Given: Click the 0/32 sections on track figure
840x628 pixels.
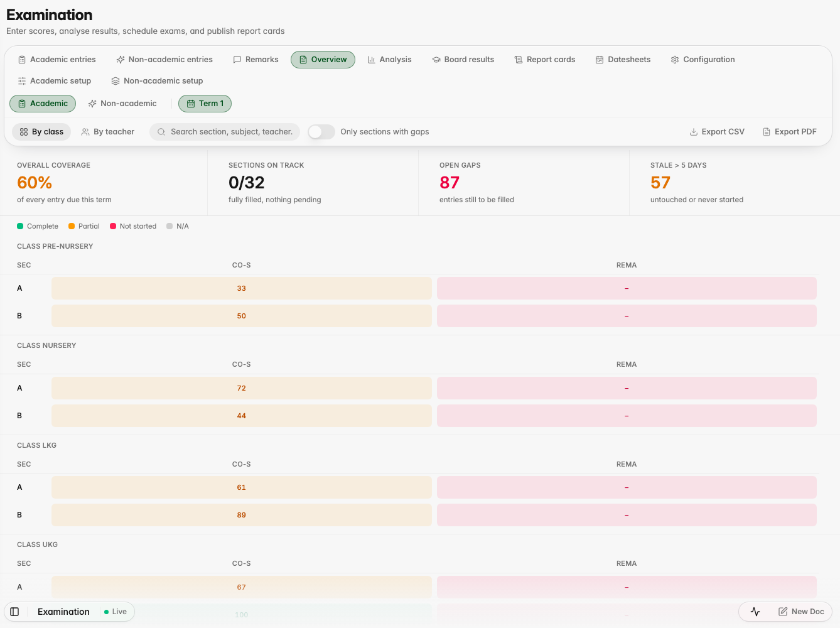Looking at the screenshot, I should tap(247, 183).
